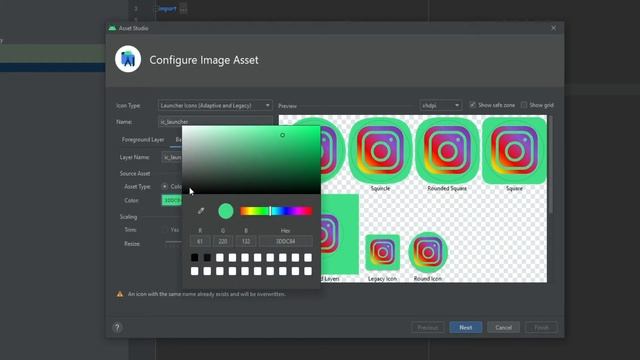Close the Asset Studio dialog

553,28
